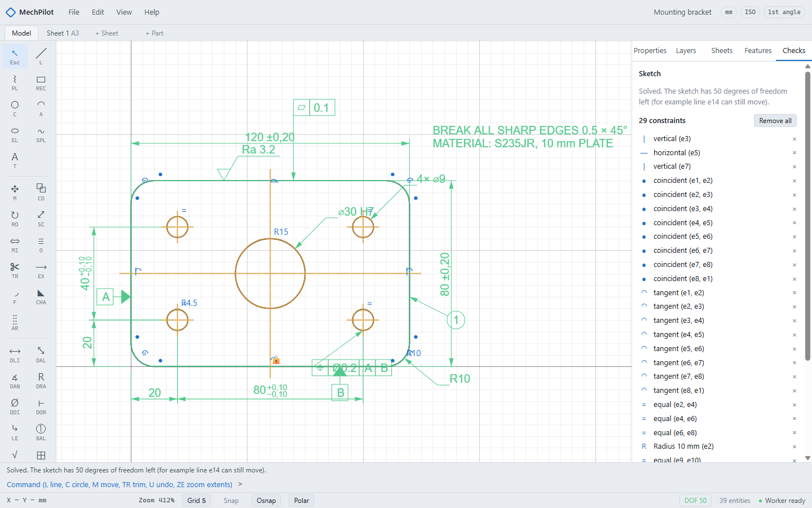Select the Array tool (AR)
This screenshot has width=812, height=508.
pyautogui.click(x=15, y=322)
